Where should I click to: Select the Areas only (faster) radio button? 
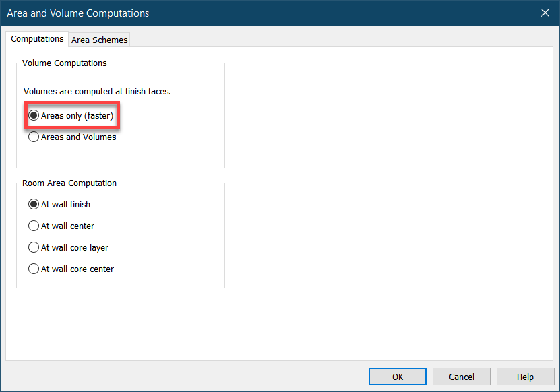tap(34, 115)
